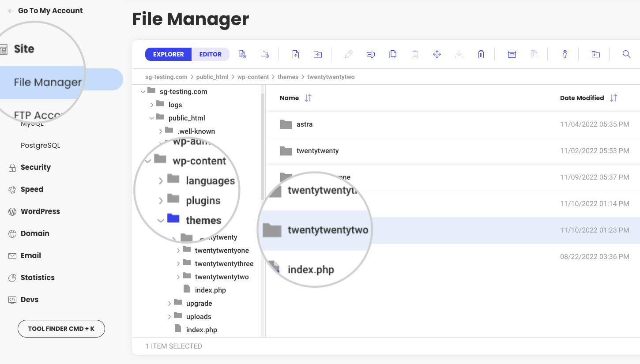Click the Security lock icon in the sidebar
The width and height of the screenshot is (640, 364).
pos(12,168)
